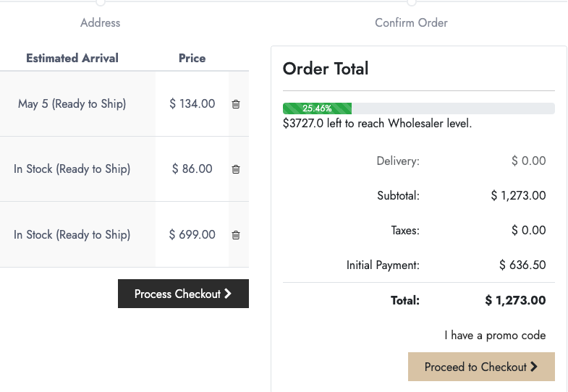Select the 'May 5 (Ready to Ship)' cell
This screenshot has width=568, height=392.
[72, 104]
